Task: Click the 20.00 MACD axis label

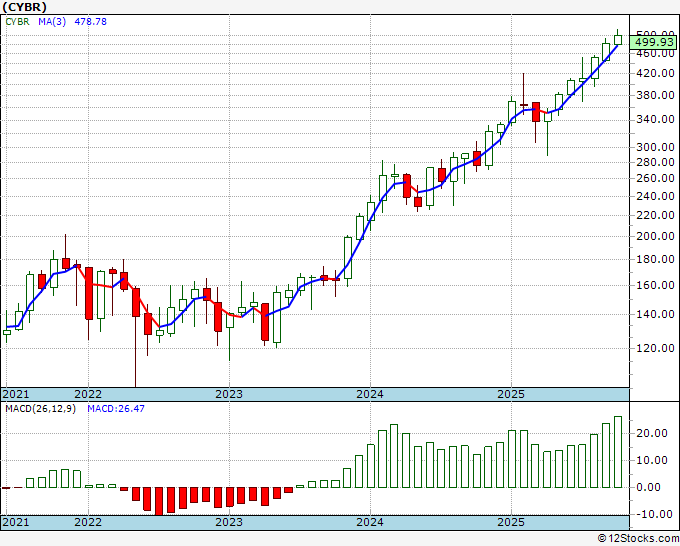Action: coord(652,433)
